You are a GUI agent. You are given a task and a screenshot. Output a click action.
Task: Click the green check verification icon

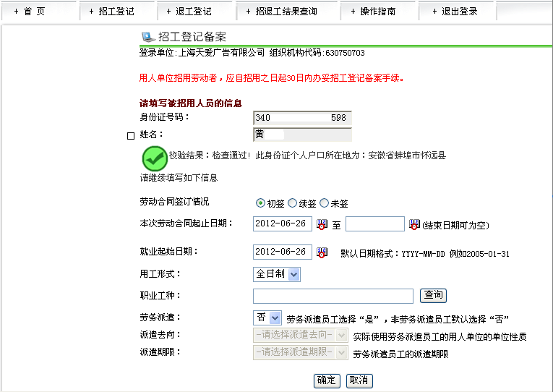154,158
